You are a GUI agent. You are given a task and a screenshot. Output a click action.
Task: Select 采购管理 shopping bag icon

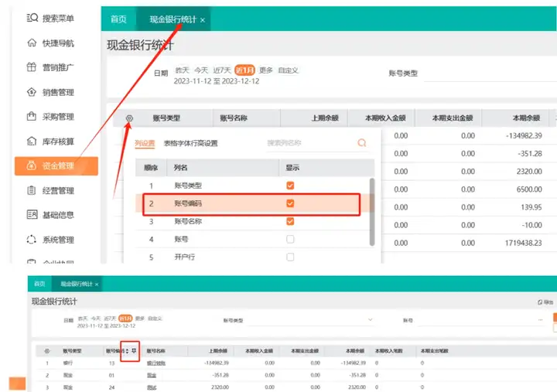pyautogui.click(x=32, y=117)
